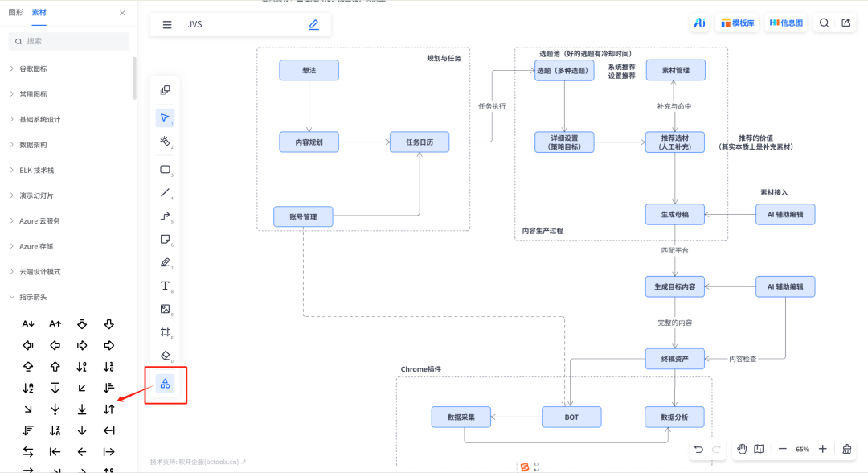The height and width of the screenshot is (473, 868).
Task: Switch to the 素材 tab
Action: pyautogui.click(x=39, y=12)
